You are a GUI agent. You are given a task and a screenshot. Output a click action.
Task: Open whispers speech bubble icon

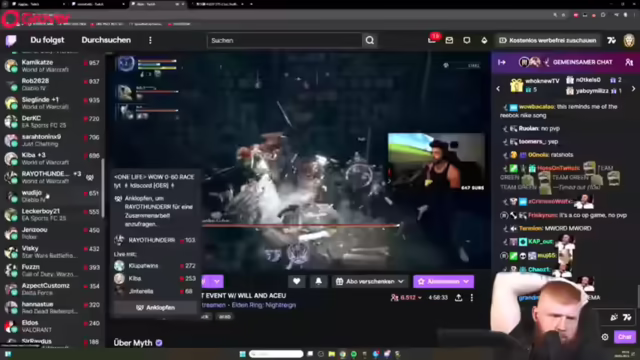coord(467,40)
